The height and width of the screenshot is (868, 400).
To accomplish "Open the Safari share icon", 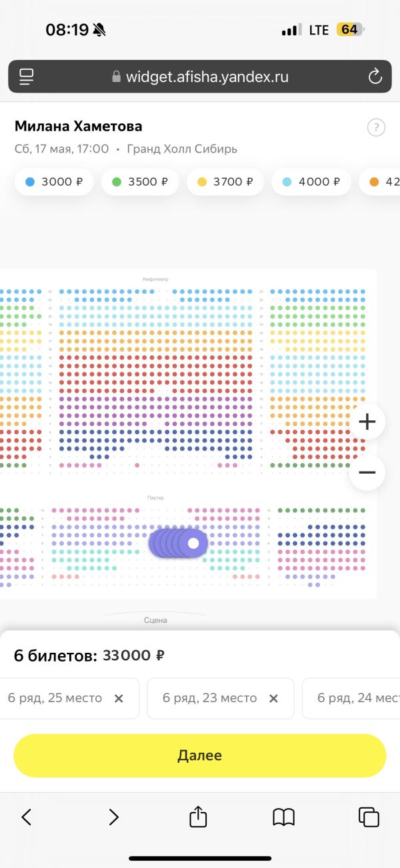I will [198, 815].
